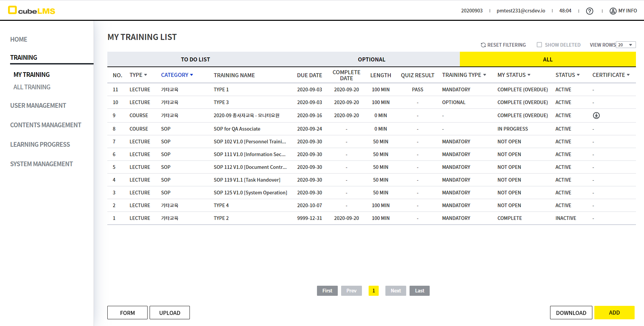The height and width of the screenshot is (326, 644).
Task: Open the My Status column filter
Action: point(529,75)
